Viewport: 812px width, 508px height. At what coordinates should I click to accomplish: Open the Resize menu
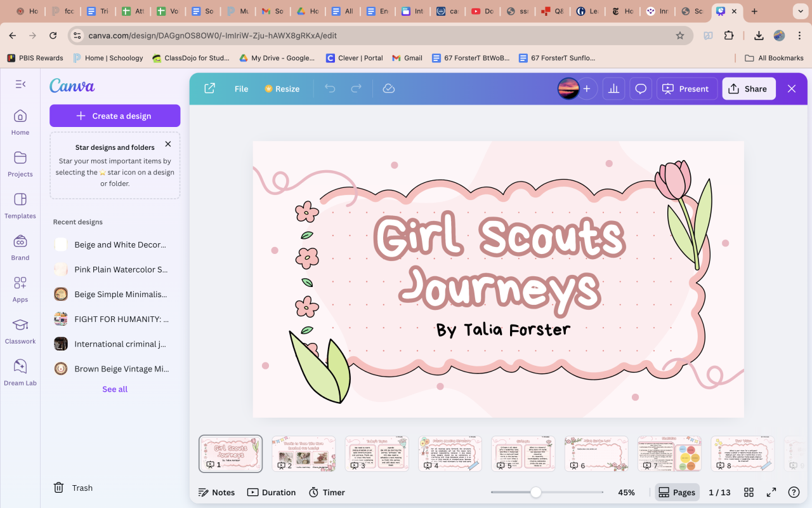(282, 89)
